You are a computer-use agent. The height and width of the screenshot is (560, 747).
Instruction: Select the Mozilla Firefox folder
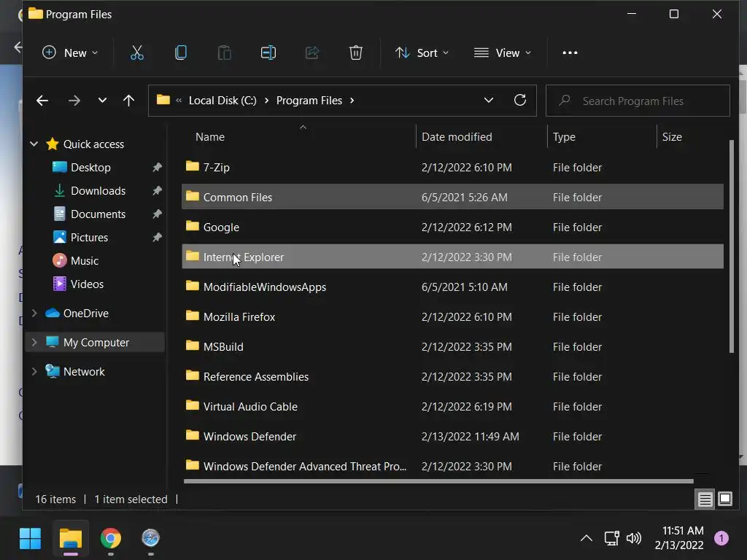click(452, 316)
